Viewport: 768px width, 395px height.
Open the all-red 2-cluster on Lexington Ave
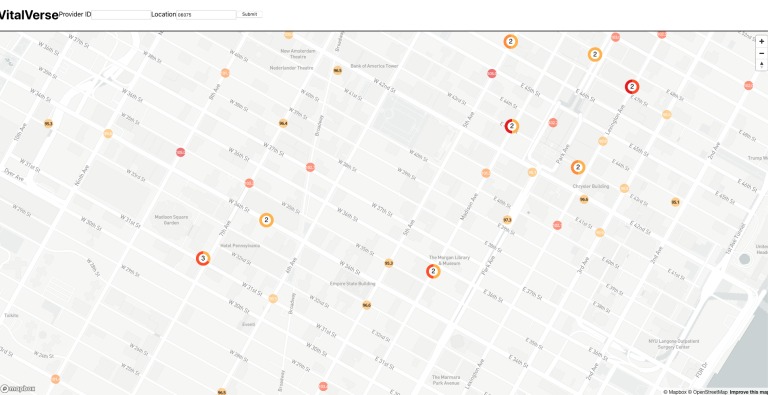pos(632,87)
